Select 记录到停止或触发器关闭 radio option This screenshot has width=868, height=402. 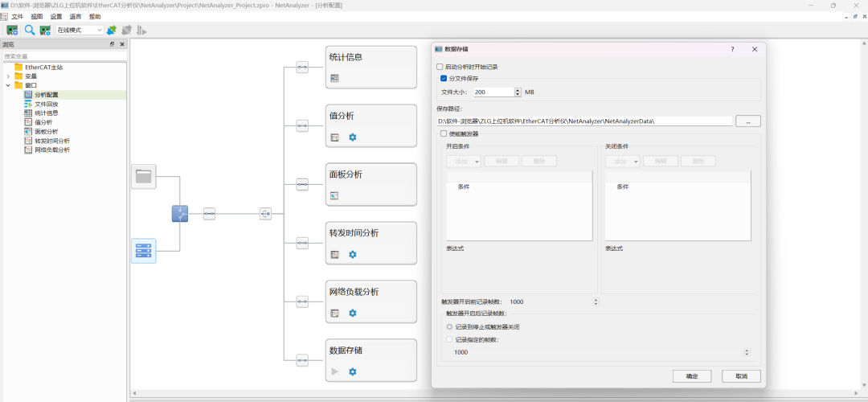[449, 326]
